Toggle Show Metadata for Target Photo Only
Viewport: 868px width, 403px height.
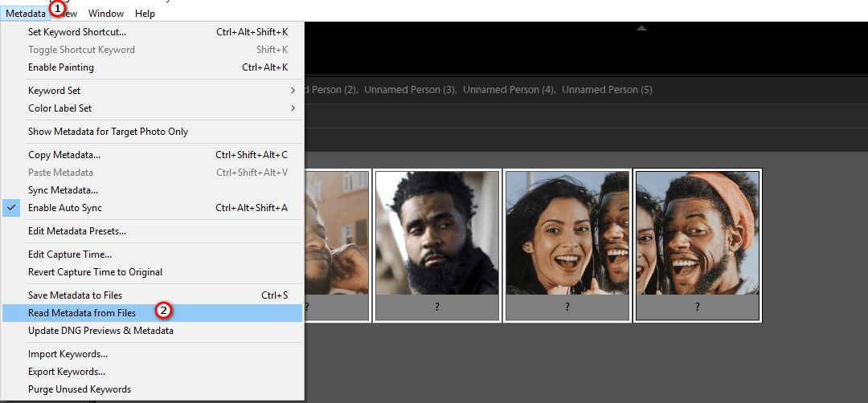(108, 132)
